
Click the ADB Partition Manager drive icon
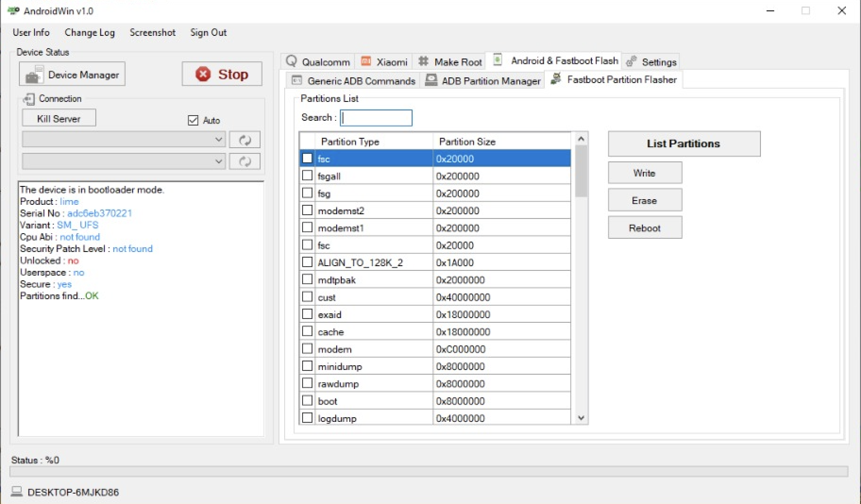pyautogui.click(x=431, y=80)
